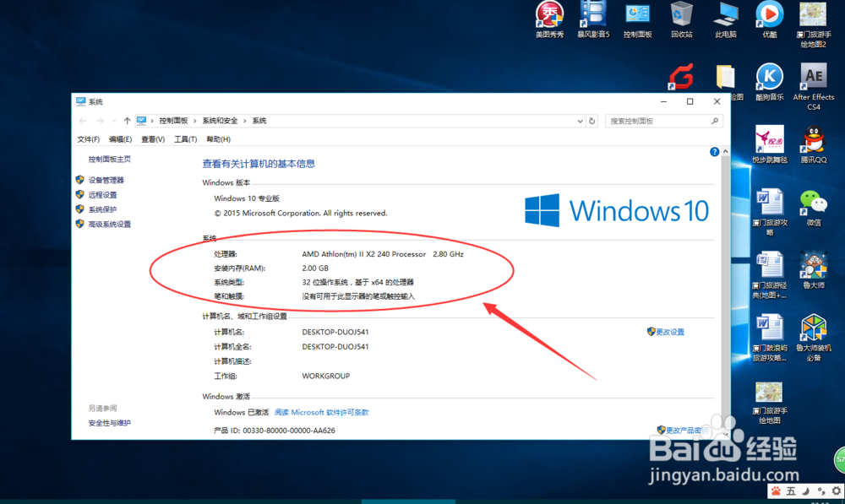Read the 阅读 Microsoft 软件许可条款 link
This screenshot has width=845, height=504.
click(x=322, y=413)
